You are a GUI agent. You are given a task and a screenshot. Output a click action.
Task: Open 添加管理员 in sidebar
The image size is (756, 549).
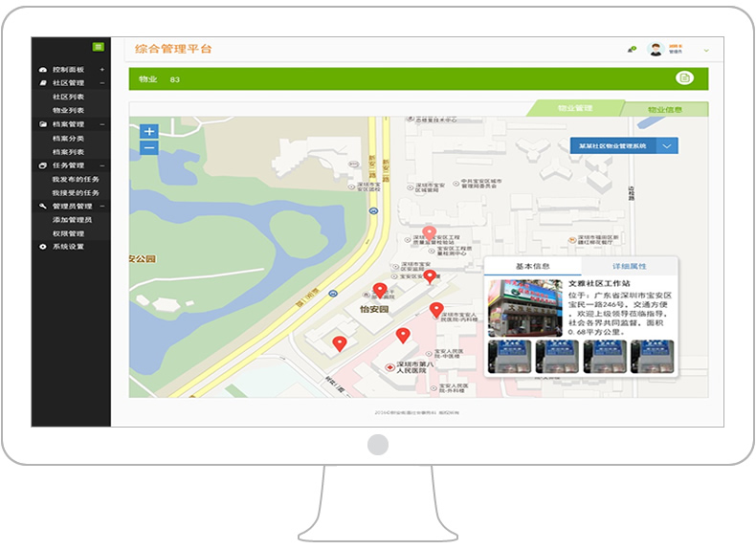tap(72, 220)
